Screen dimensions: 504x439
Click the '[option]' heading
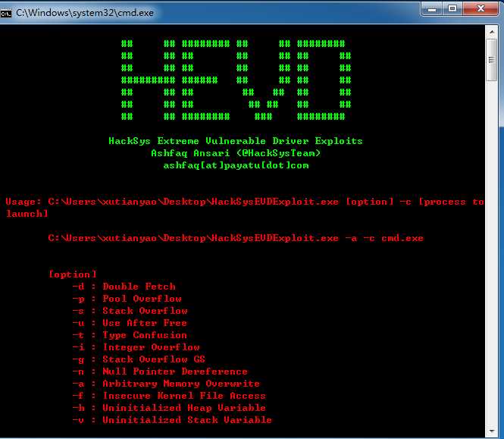tap(72, 274)
